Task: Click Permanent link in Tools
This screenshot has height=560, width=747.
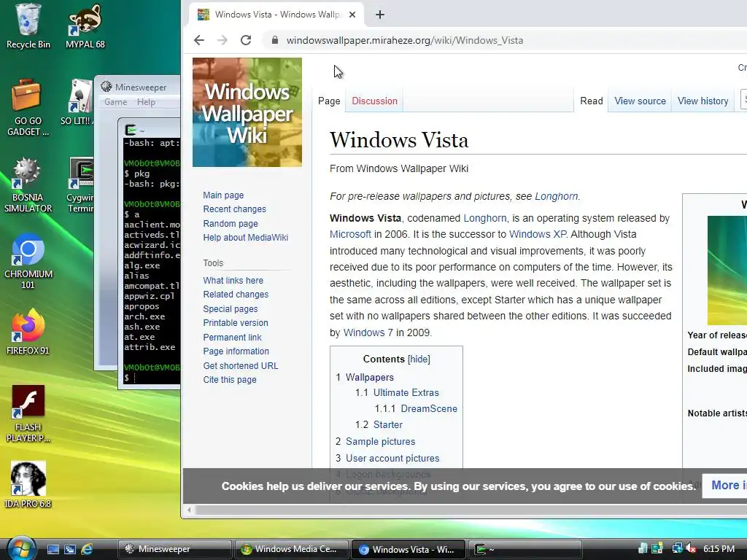Action: [x=232, y=337]
